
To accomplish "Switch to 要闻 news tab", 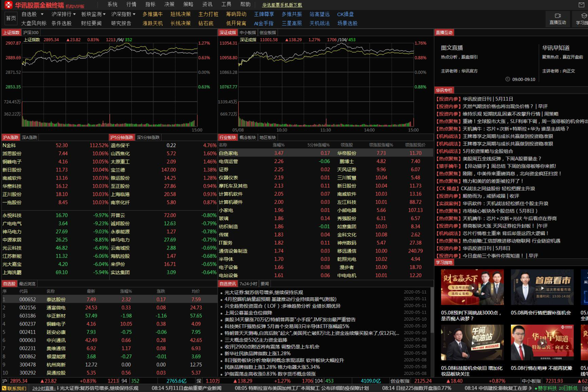I will pyautogui.click(x=265, y=284).
